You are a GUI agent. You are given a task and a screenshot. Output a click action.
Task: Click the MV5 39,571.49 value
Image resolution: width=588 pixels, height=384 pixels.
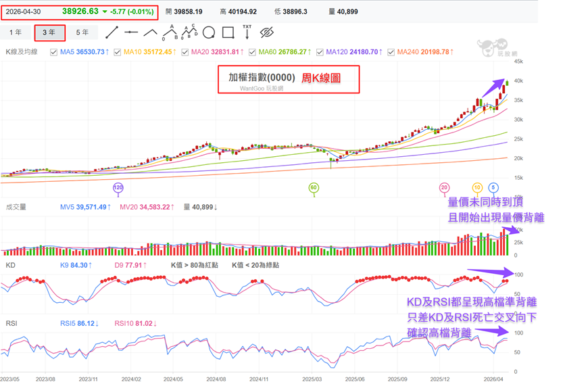86,207
